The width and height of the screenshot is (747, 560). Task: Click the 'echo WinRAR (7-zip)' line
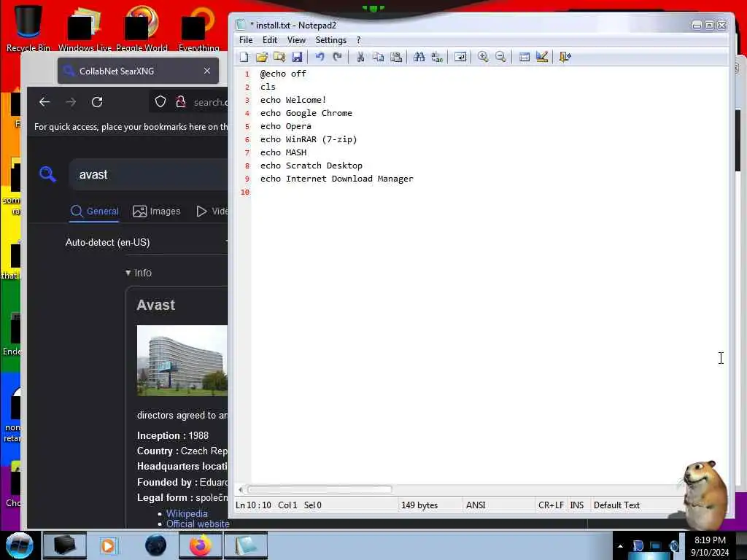[309, 139]
